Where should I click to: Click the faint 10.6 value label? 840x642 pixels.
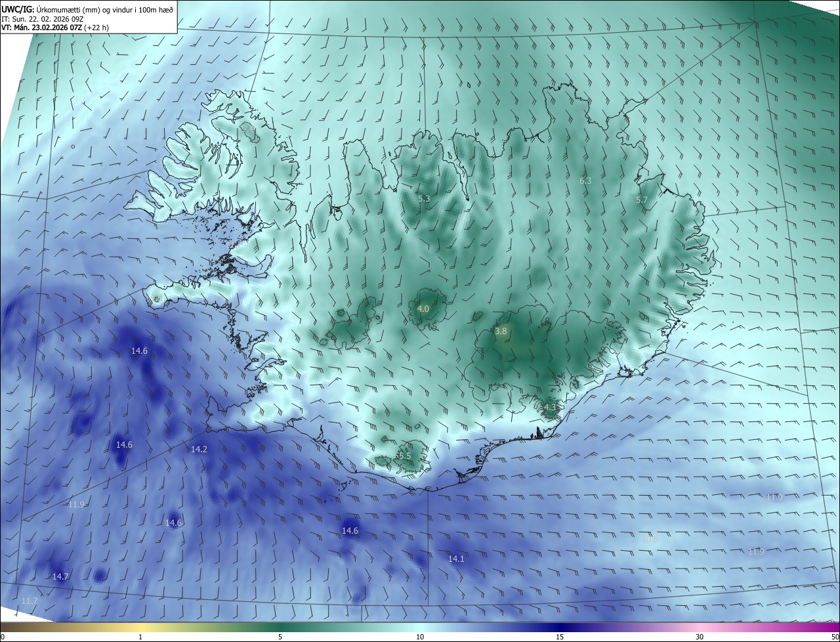(649, 540)
